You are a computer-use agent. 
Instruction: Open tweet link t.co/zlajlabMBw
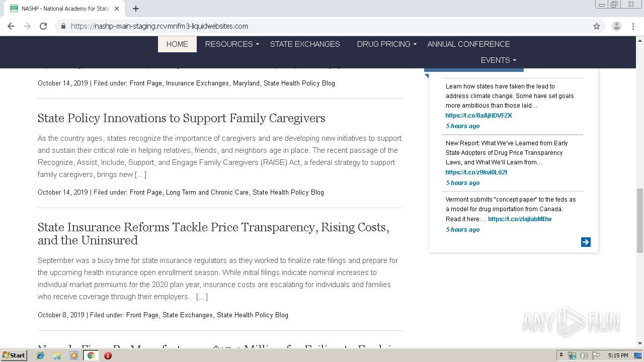coord(520,219)
